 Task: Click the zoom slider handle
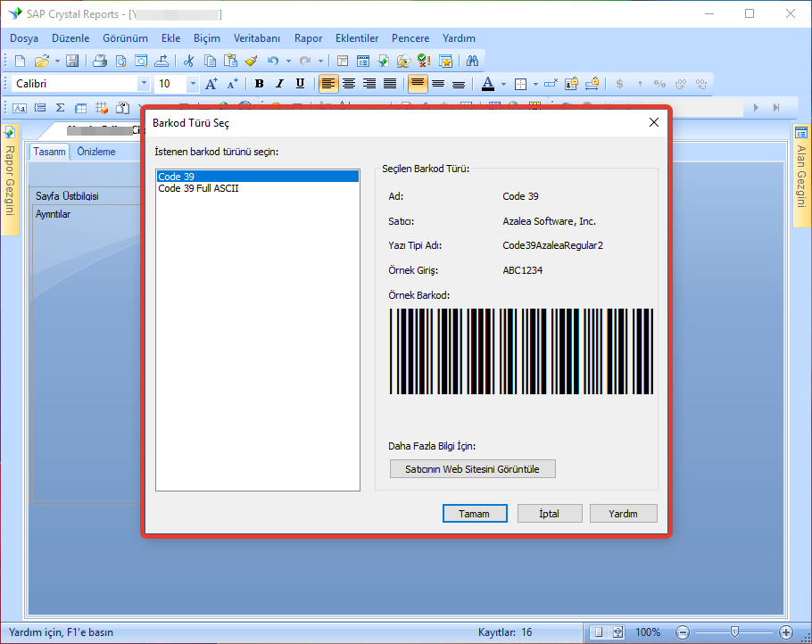pos(734,632)
